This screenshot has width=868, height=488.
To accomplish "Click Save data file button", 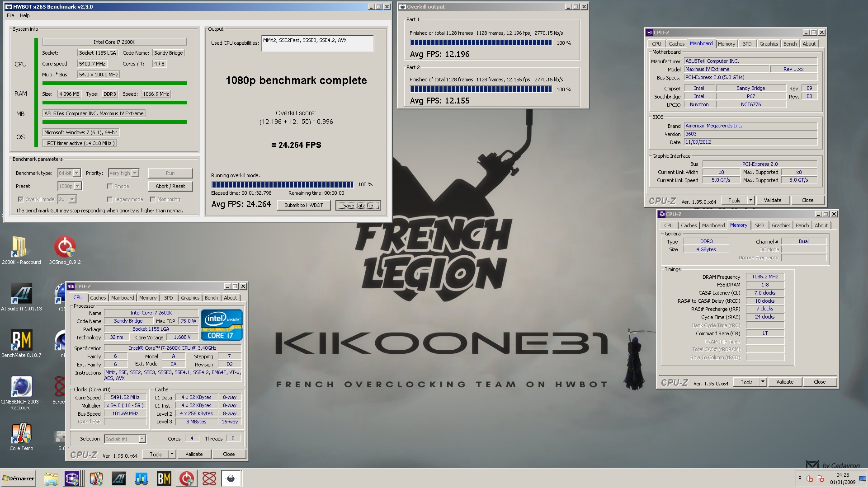I will [x=358, y=205].
